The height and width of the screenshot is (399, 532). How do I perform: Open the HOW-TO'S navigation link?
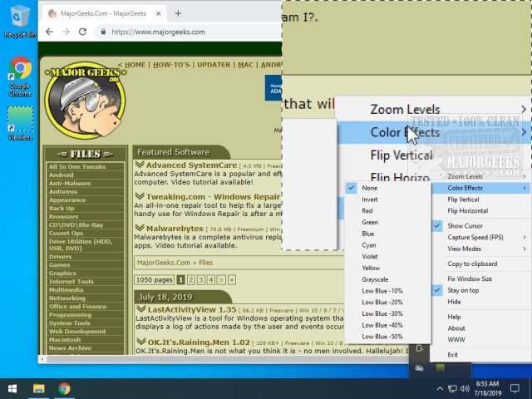coord(171,65)
